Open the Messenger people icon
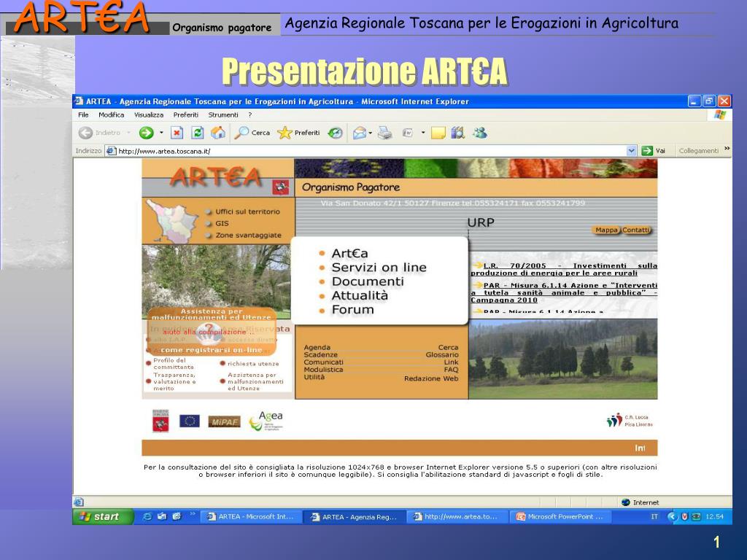747x560 pixels. [480, 133]
